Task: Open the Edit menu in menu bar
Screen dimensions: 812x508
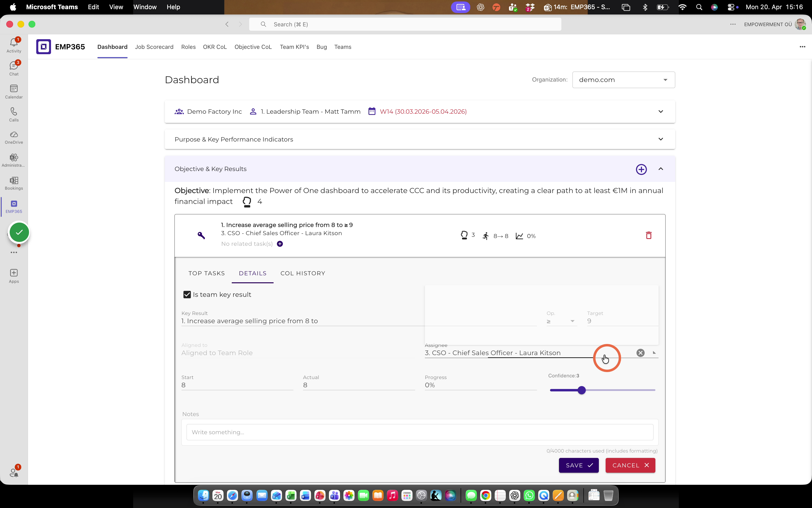Action: 93,7
